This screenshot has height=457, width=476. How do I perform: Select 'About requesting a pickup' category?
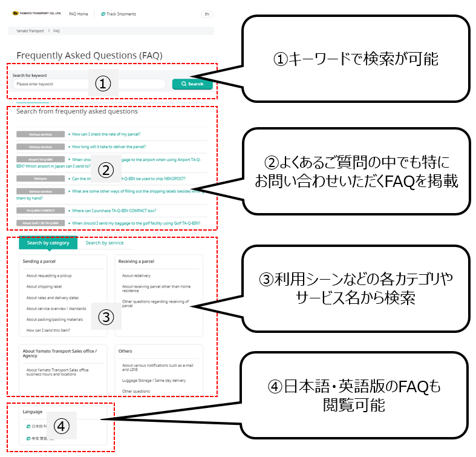coord(48,275)
